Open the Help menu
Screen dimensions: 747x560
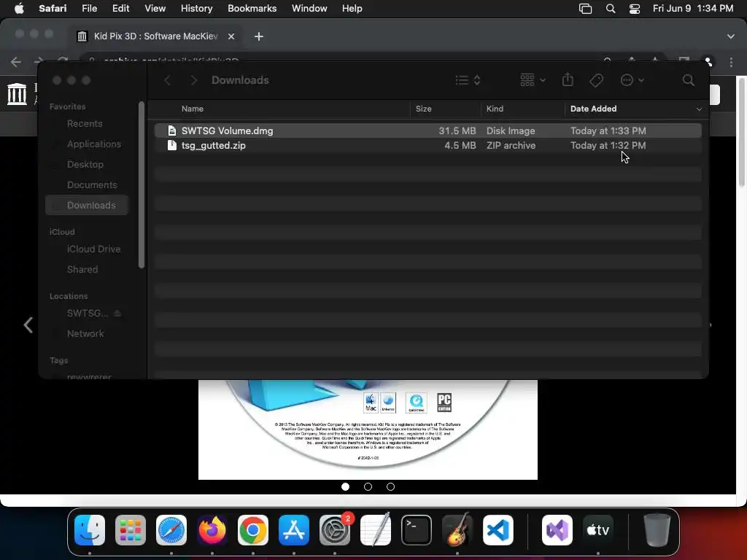pos(352,9)
